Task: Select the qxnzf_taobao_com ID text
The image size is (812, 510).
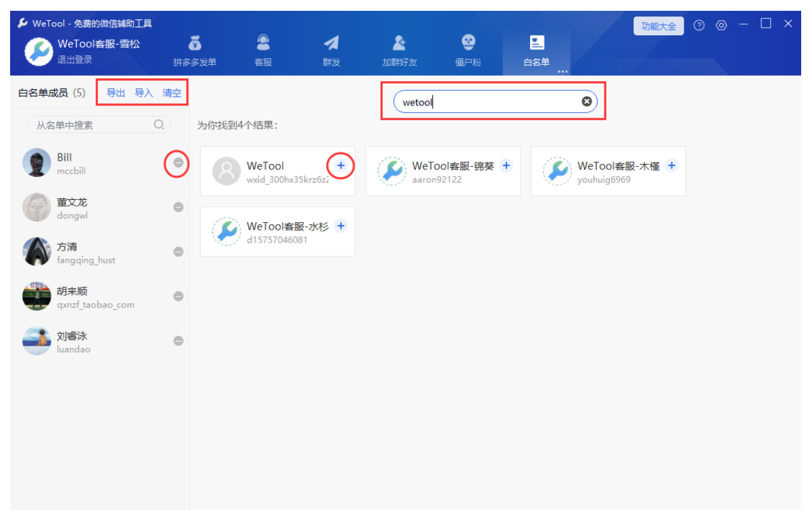Action: tap(95, 305)
